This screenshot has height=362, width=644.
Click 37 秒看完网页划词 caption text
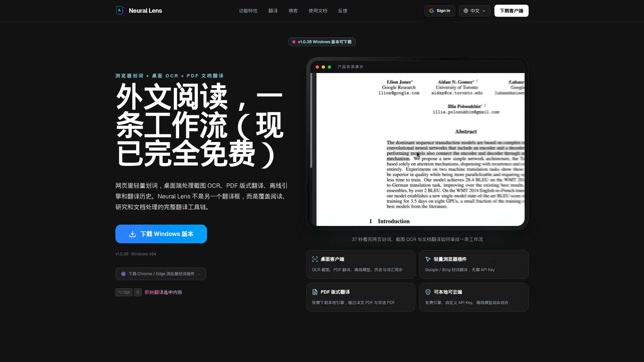417,239
